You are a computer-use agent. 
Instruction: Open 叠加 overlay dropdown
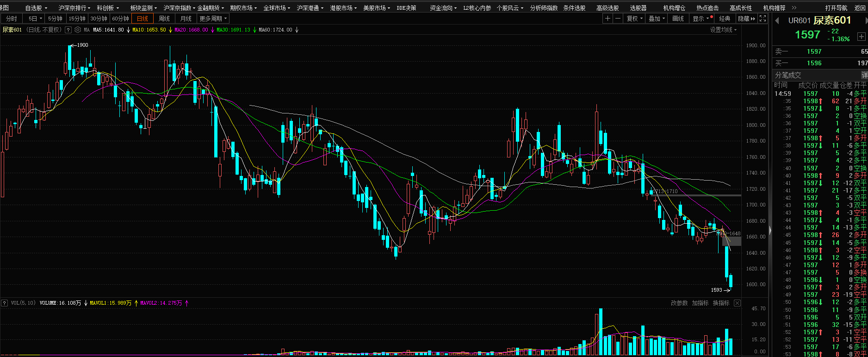[657, 19]
